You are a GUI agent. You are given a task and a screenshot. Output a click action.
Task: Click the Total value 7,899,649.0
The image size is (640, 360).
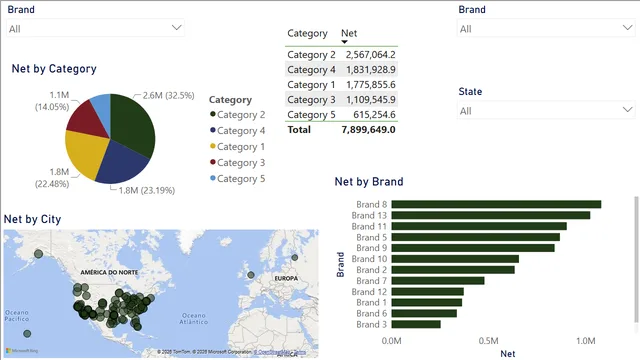coord(368,130)
